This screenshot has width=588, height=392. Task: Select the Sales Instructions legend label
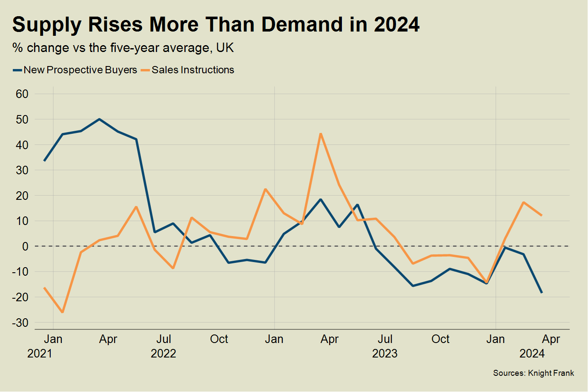[x=193, y=70]
